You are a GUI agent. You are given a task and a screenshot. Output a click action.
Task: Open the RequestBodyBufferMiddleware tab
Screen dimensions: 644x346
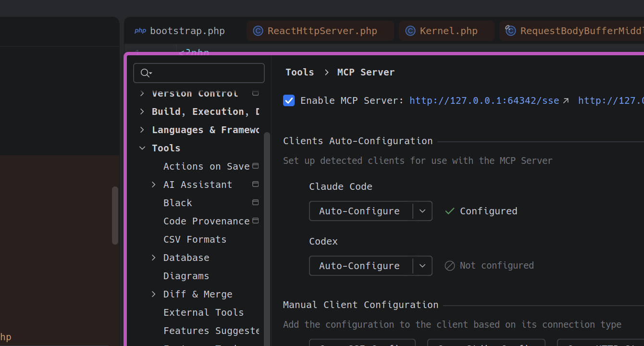pos(572,31)
